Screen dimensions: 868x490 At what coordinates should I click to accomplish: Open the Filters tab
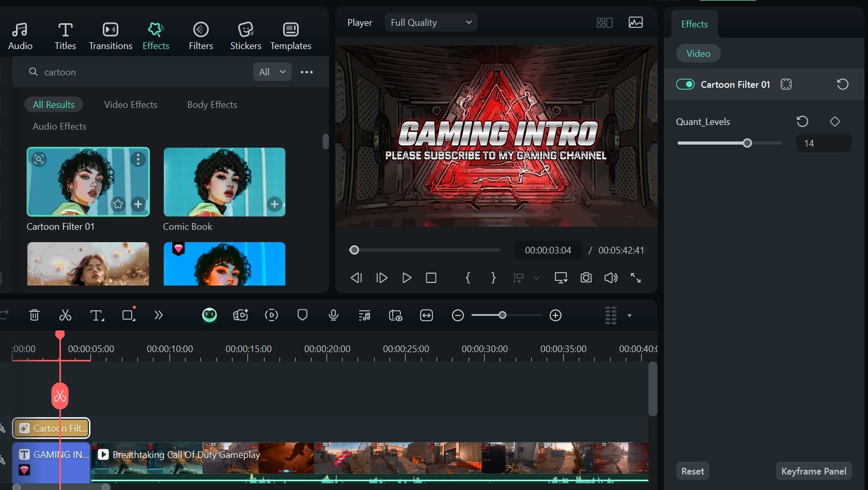point(201,36)
